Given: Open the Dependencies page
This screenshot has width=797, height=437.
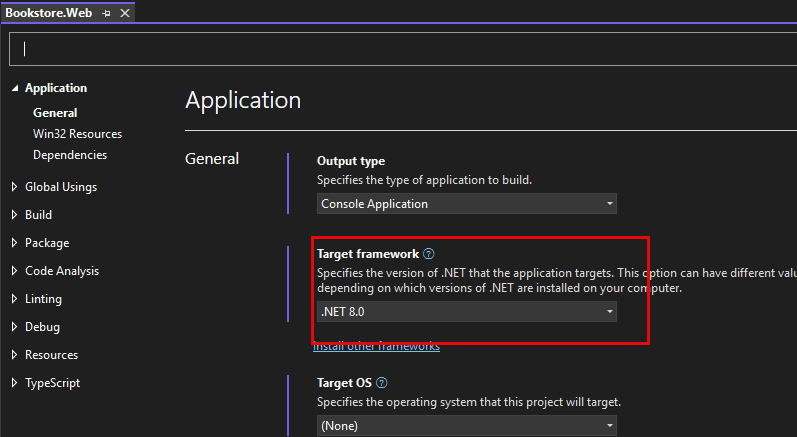Looking at the screenshot, I should point(70,155).
